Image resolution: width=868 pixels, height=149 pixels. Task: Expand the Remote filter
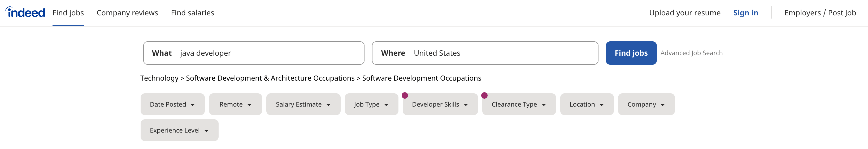click(x=235, y=104)
